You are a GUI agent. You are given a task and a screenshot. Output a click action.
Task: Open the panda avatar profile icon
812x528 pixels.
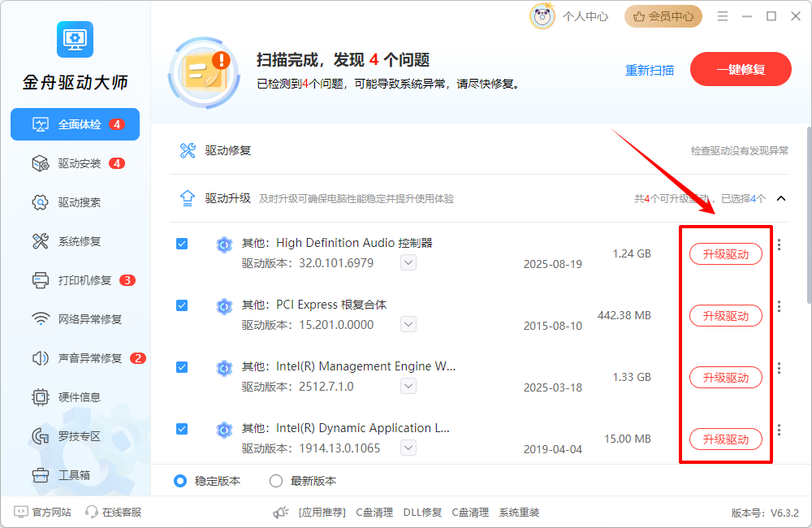542,16
